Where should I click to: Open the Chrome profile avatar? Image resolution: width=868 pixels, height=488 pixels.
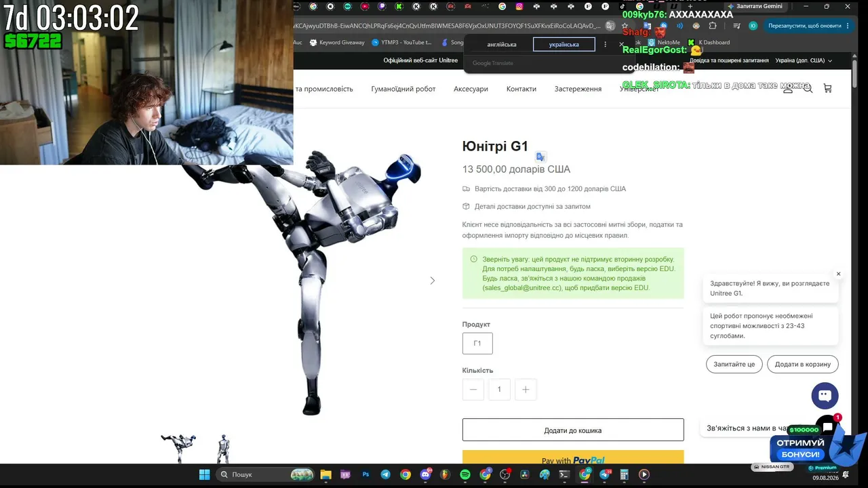[x=753, y=26]
